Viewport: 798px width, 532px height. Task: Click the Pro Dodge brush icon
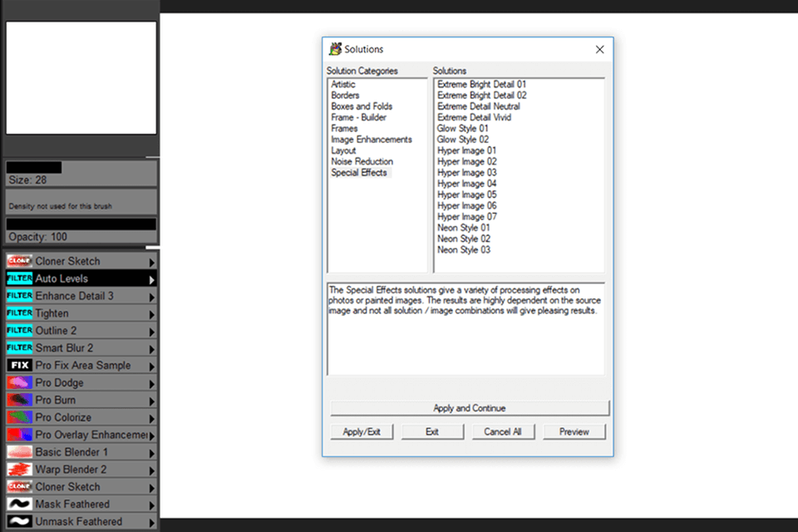(x=19, y=382)
